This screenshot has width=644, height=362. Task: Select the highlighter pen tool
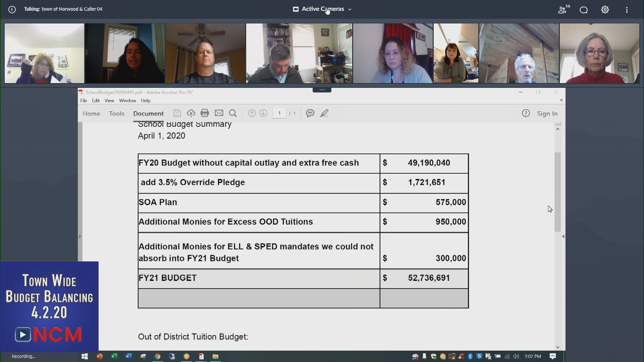pos(324,113)
